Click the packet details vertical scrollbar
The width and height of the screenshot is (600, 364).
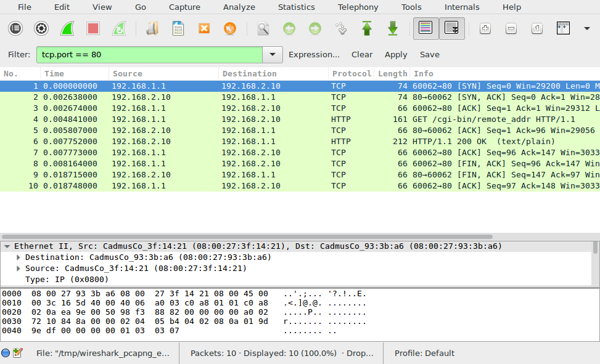595,248
